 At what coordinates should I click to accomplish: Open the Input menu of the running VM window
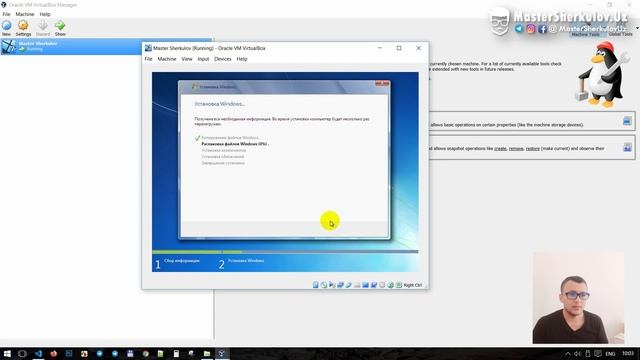point(203,59)
